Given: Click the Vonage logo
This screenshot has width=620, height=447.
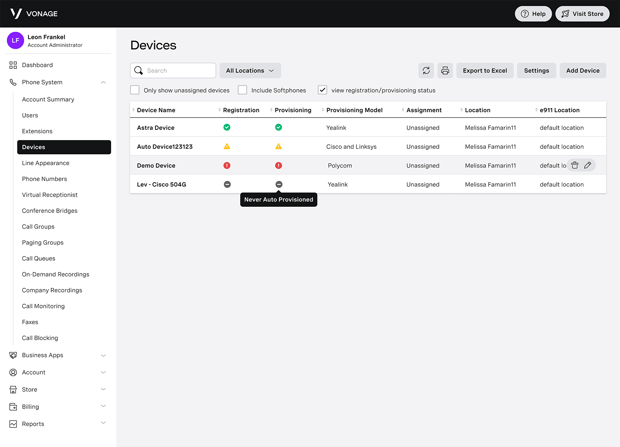Looking at the screenshot, I should tap(33, 14).
